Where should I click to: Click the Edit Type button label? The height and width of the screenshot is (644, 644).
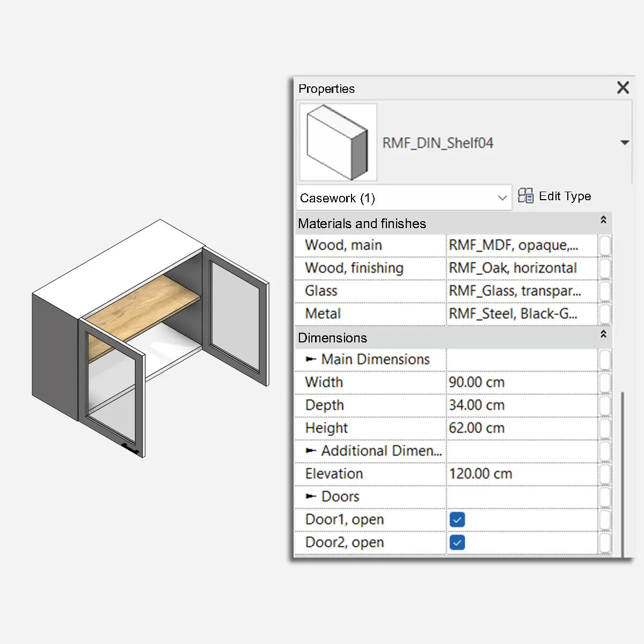565,196
